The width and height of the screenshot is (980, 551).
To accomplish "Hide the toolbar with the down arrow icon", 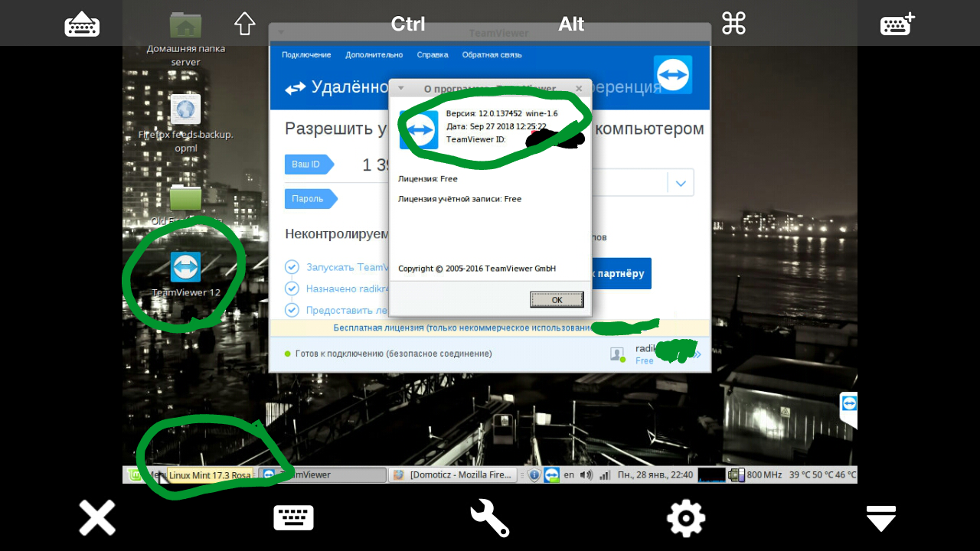I will (x=881, y=518).
